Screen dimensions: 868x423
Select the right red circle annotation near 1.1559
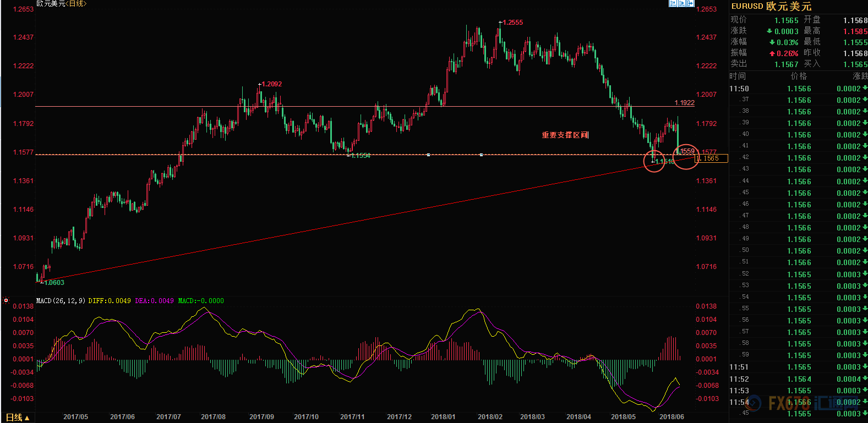click(x=686, y=157)
